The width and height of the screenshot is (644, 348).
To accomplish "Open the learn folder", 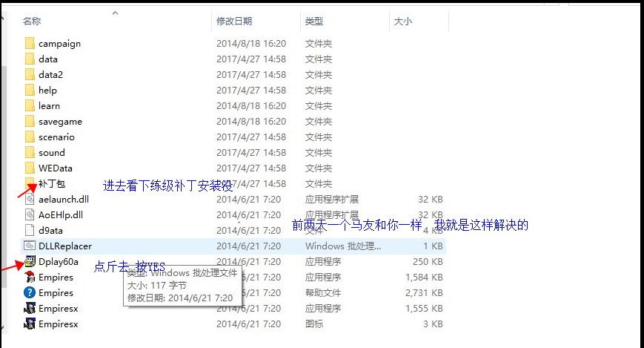I will click(x=49, y=105).
